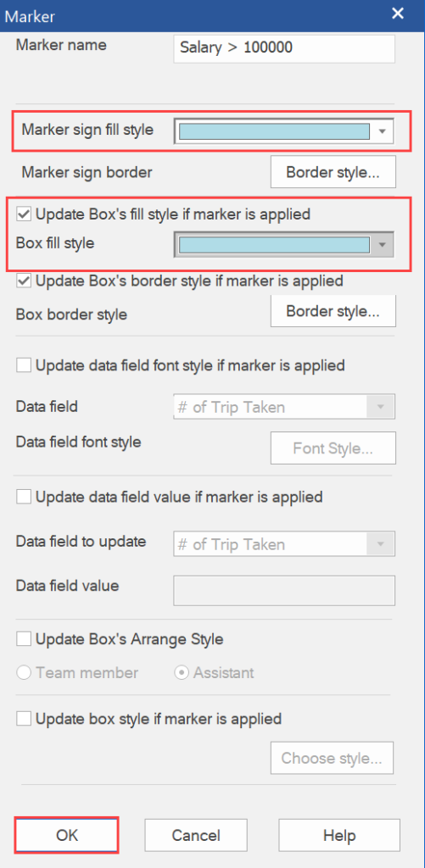Viewport: 425px width, 868px height.
Task: Open the Marker sign fill style dropdown arrow
Action: [x=382, y=131]
